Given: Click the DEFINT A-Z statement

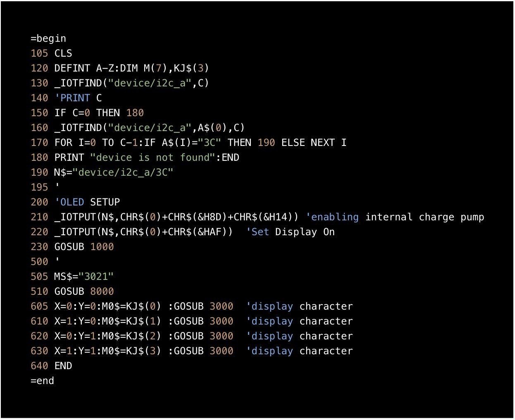Looking at the screenshot, I should (x=87, y=68).
